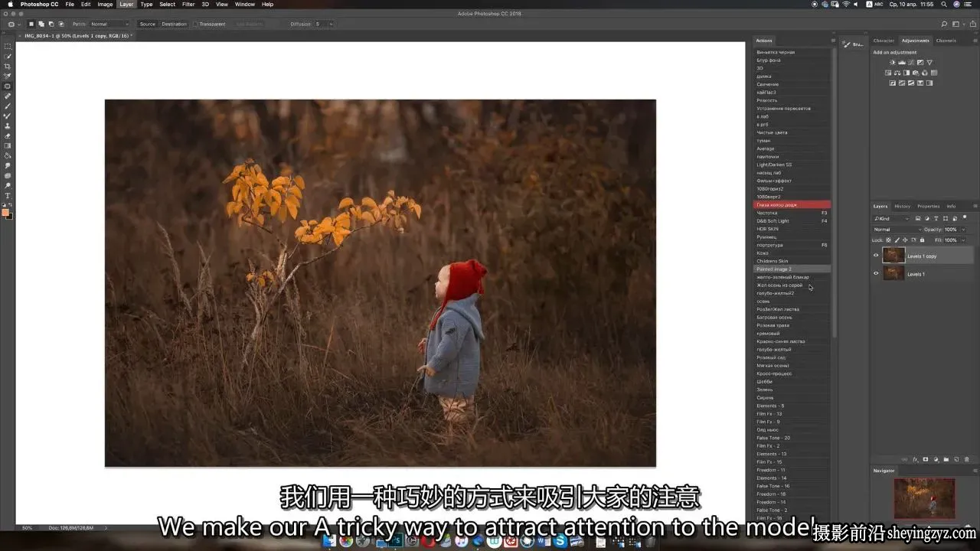
Task: Hide the Levels 1 layer
Action: (876, 273)
